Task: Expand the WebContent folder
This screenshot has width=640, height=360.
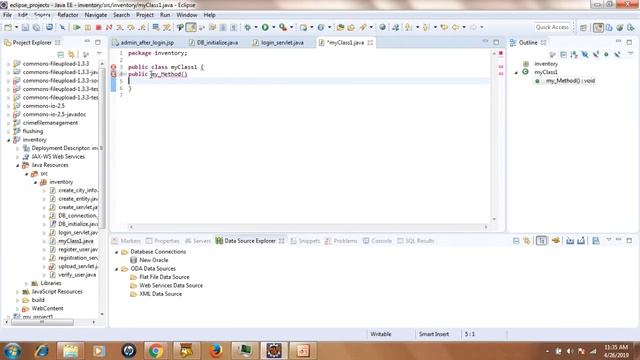Action: tap(18, 309)
